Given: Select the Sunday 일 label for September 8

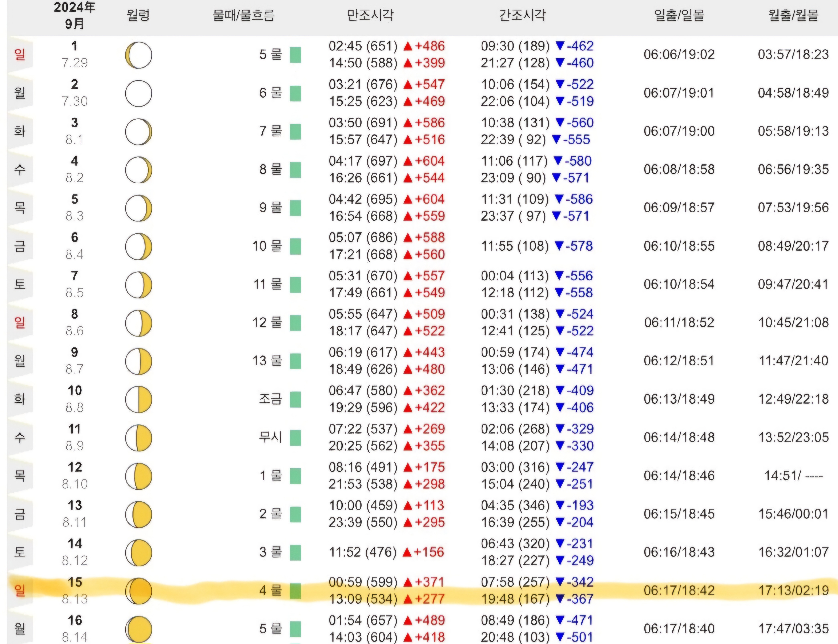Looking at the screenshot, I should [20, 322].
